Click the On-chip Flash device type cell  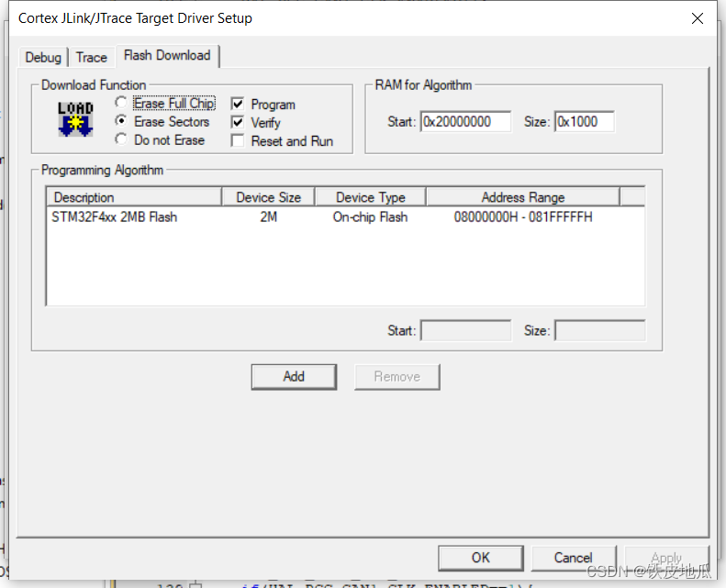[371, 217]
